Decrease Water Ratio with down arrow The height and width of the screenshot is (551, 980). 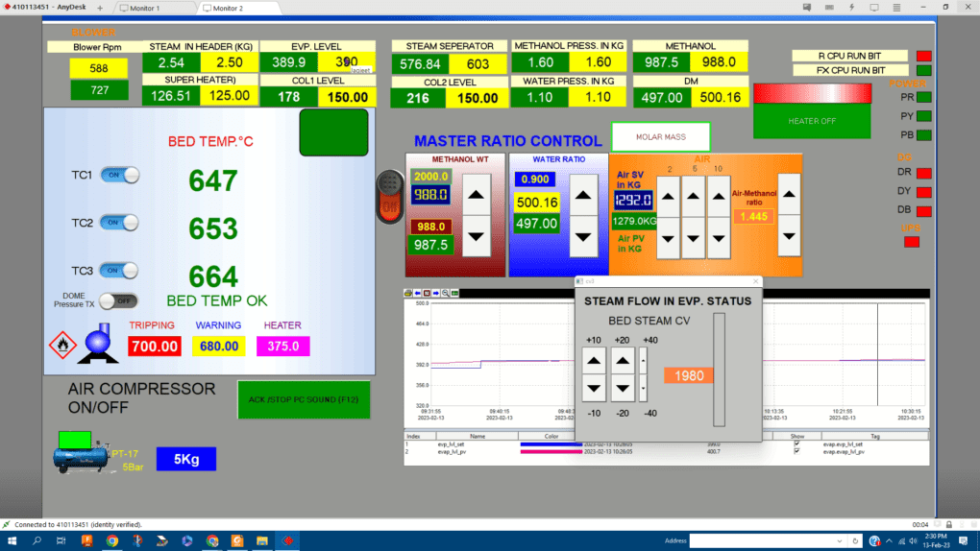click(583, 237)
